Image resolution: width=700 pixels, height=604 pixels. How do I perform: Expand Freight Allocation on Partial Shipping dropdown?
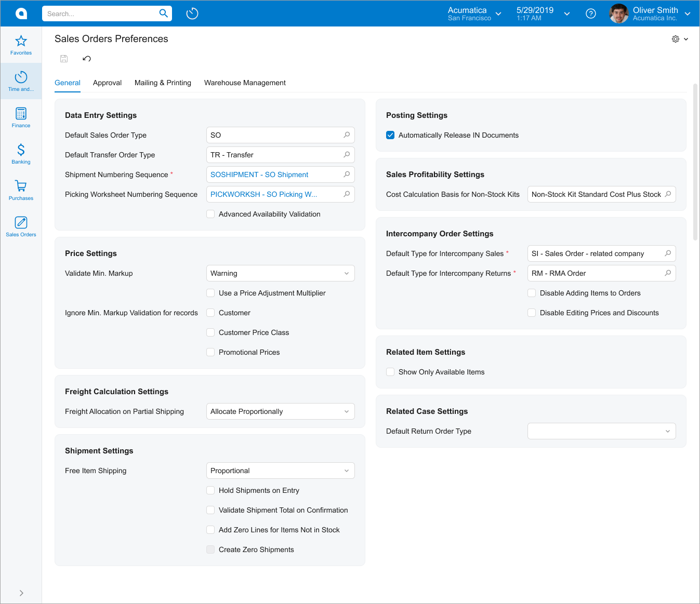click(280, 411)
